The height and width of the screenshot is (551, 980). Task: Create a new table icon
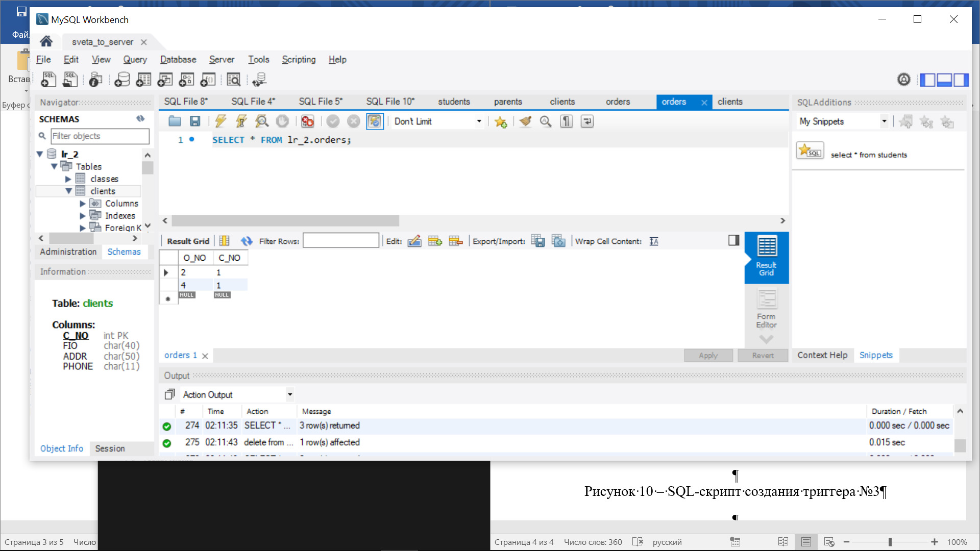click(x=143, y=80)
